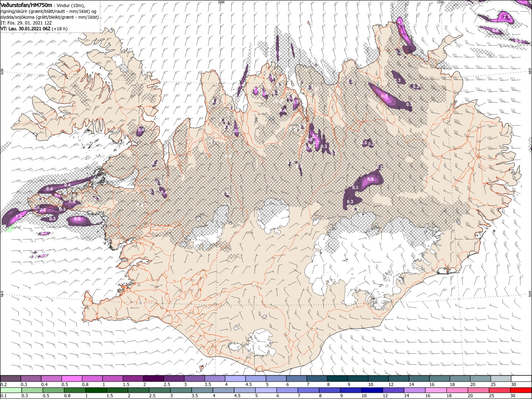
Task: Click the 25 label on bottom legend row
Action: coord(491,396)
